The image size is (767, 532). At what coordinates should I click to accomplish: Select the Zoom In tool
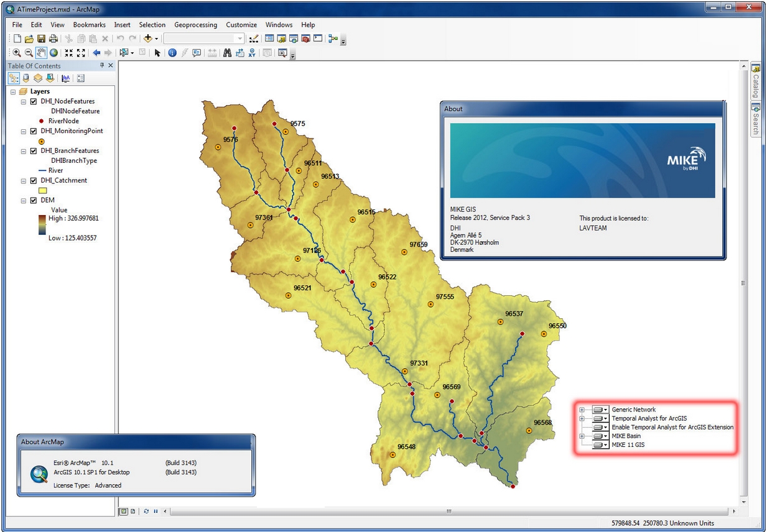click(17, 53)
